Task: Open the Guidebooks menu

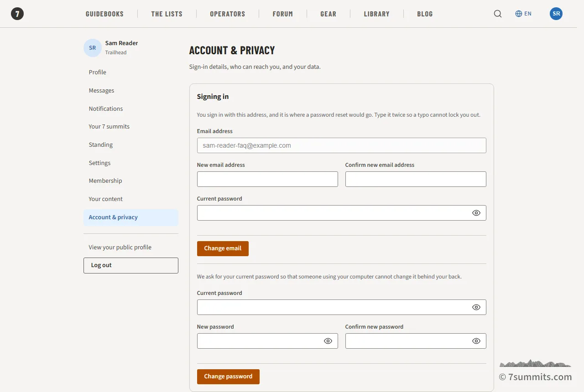Action: point(104,14)
